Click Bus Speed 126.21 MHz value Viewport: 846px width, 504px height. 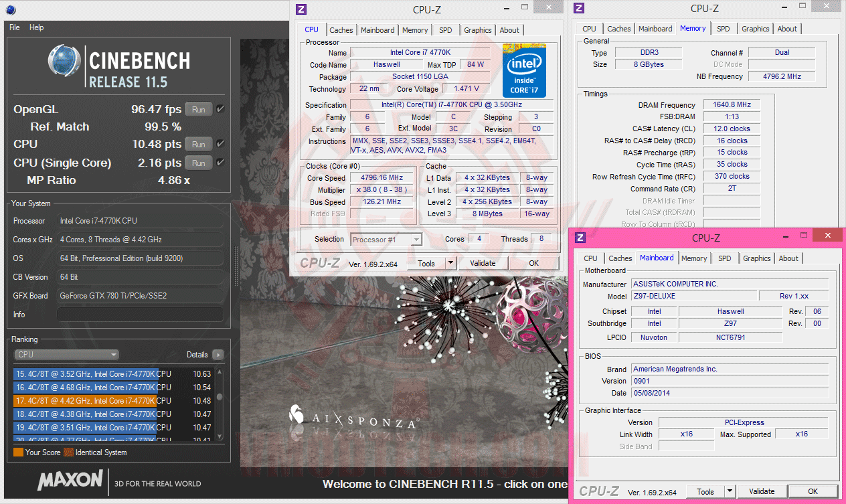[383, 202]
